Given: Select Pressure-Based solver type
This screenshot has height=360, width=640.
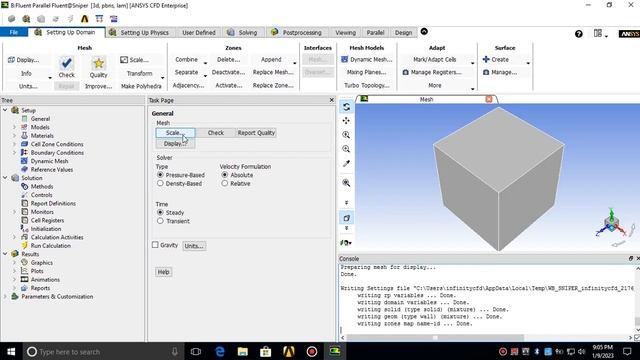Looking at the screenshot, I should coord(160,175).
